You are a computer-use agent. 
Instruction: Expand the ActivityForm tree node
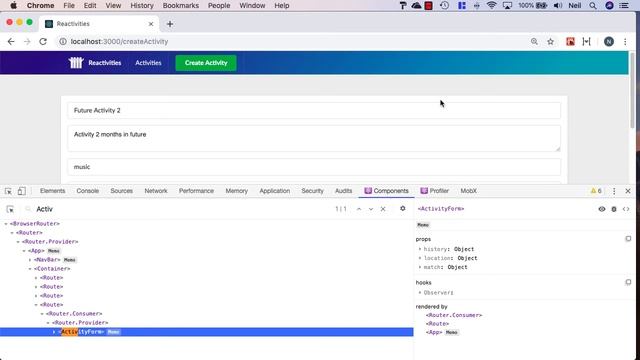tap(54, 332)
